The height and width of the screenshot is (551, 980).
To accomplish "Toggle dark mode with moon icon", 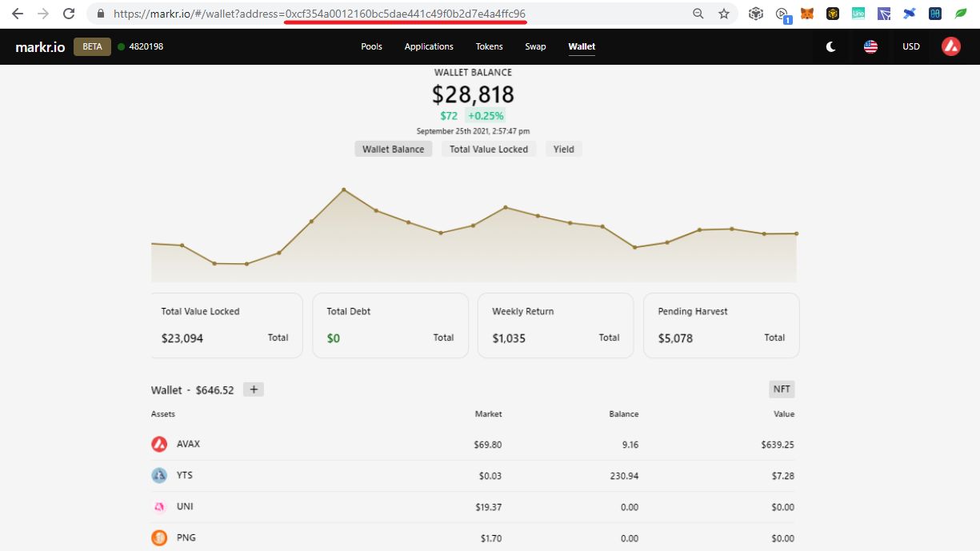I will [x=831, y=46].
